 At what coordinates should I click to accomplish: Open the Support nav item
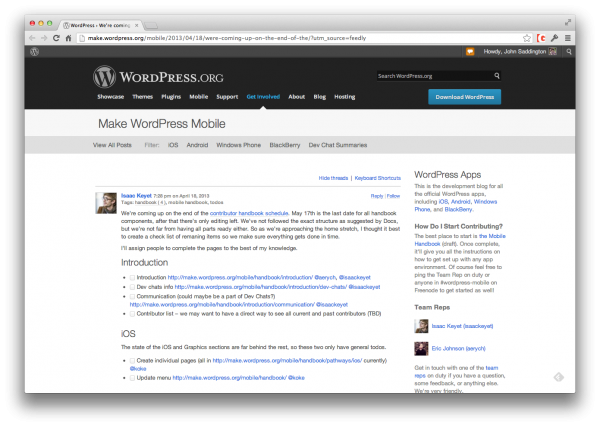[x=227, y=97]
